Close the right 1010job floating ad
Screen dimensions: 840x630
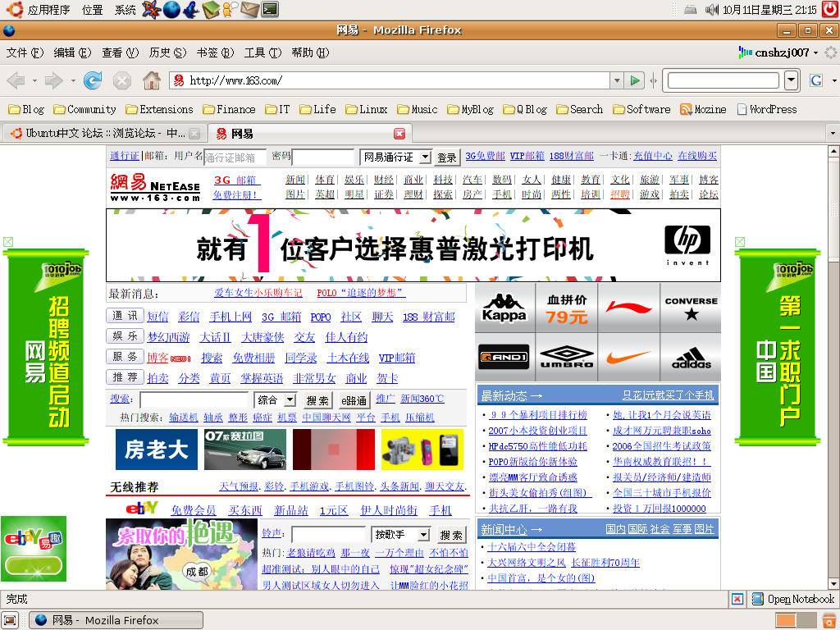point(740,242)
